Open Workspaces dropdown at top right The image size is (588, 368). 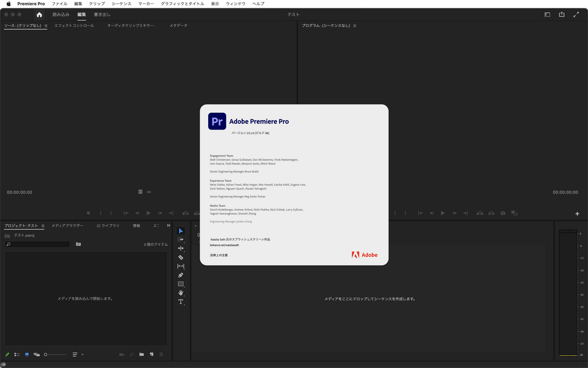(x=547, y=15)
